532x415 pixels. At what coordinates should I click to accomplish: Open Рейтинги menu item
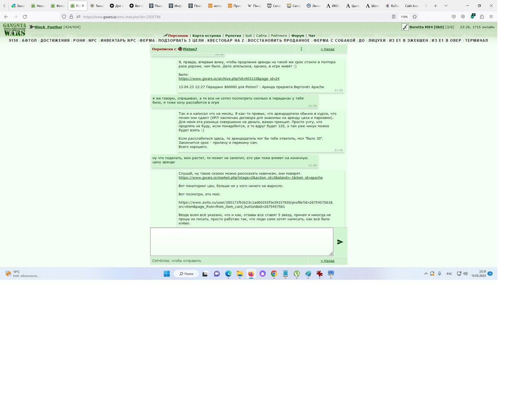[279, 36]
